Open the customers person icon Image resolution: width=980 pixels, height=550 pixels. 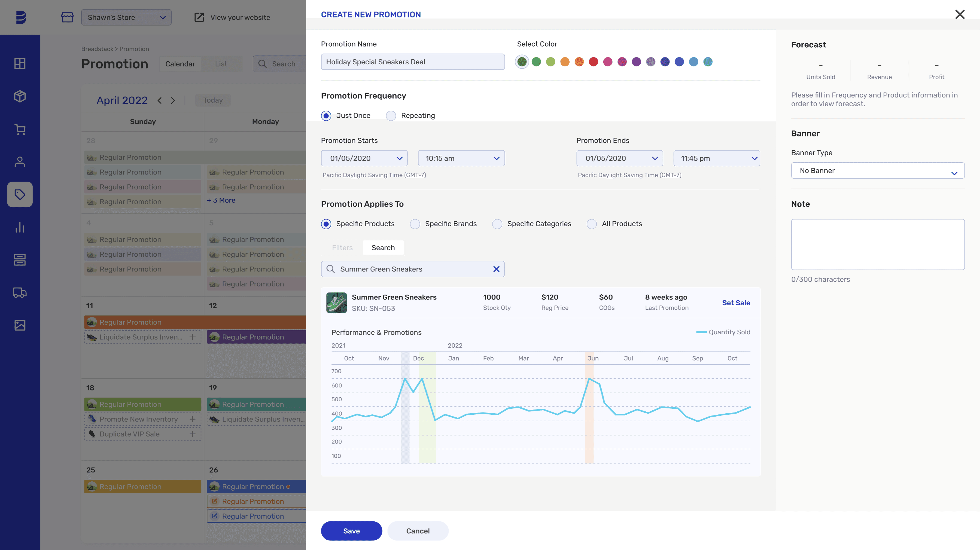tap(20, 162)
